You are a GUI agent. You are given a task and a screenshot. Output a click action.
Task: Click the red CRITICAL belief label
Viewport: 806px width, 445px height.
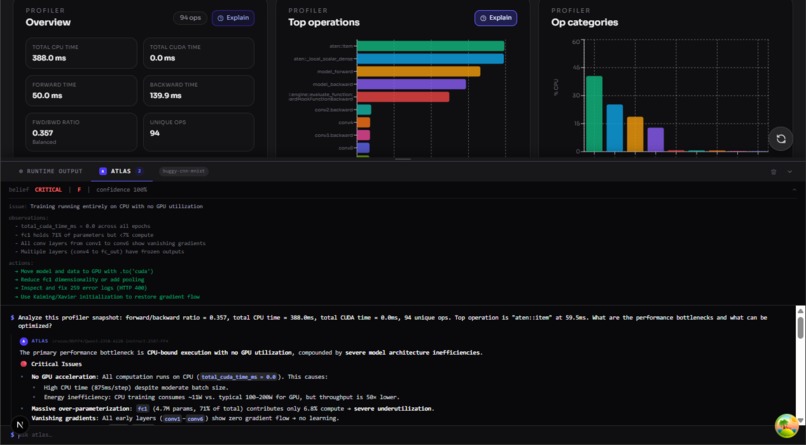[x=48, y=190]
